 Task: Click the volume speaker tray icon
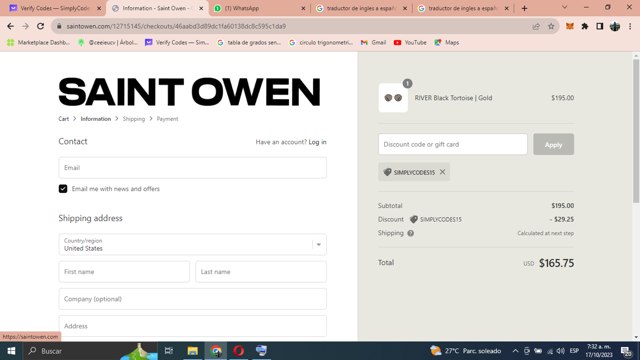pos(560,351)
